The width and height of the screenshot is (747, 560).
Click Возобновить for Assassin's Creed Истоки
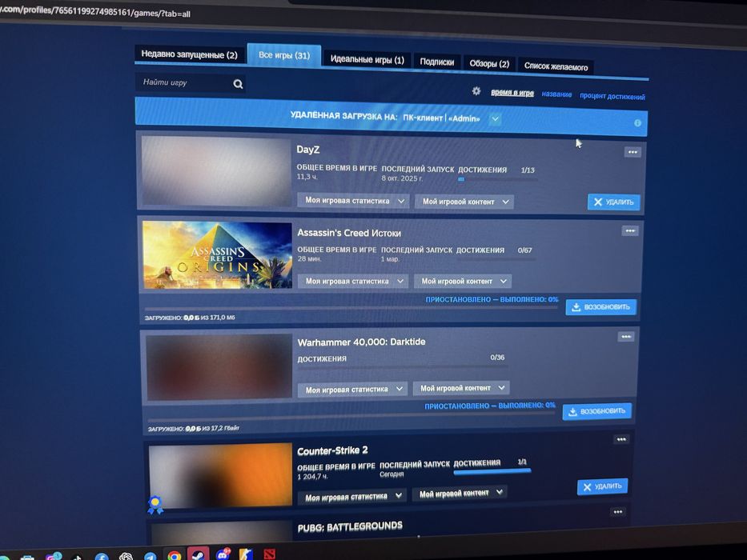[600, 307]
